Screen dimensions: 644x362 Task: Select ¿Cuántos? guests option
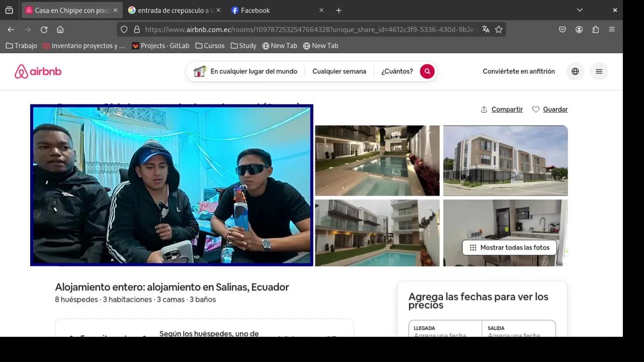pyautogui.click(x=397, y=71)
